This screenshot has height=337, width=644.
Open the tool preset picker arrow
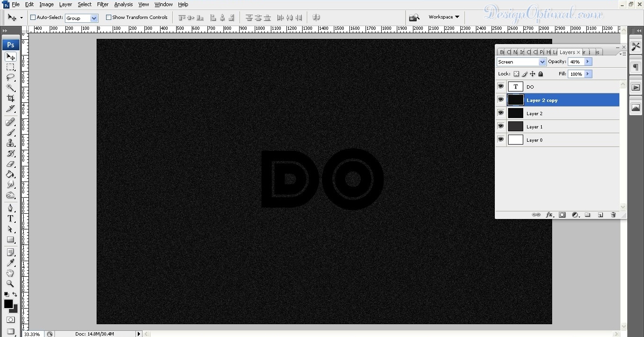point(21,18)
